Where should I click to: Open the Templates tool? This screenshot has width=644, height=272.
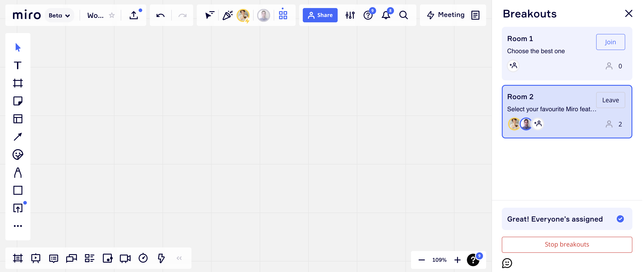click(x=18, y=119)
